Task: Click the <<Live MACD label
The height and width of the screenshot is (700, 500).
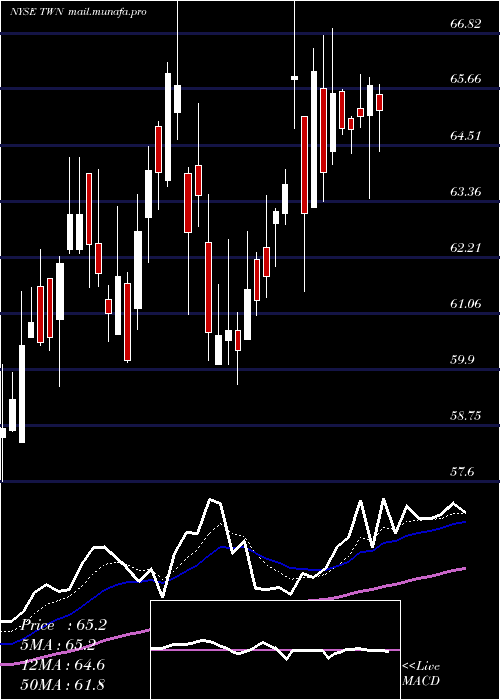Action: [x=421, y=673]
